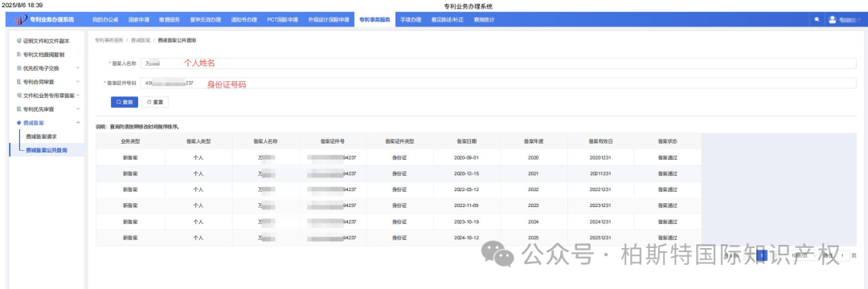Click the 备案证件类型 column header
Viewport: 868px width, 289px height.
click(399, 141)
